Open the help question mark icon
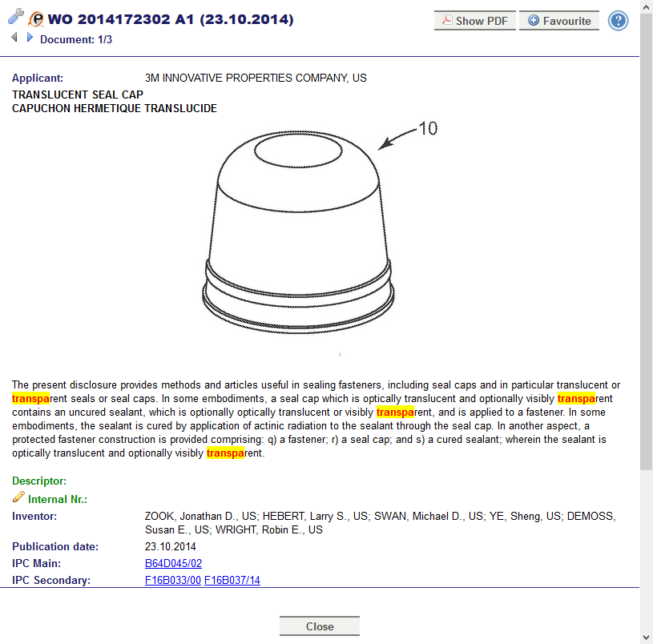 pos(618,20)
